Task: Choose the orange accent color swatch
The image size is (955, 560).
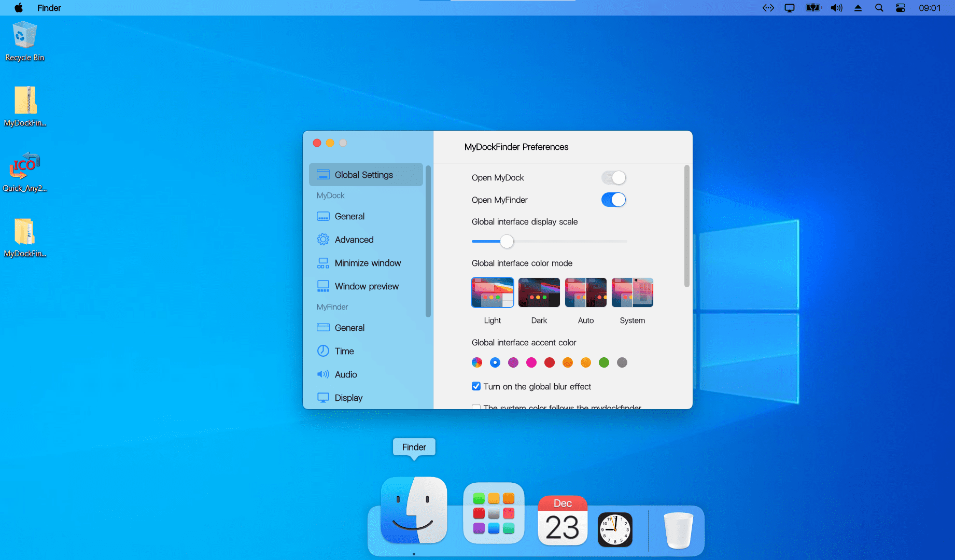Action: click(x=568, y=362)
